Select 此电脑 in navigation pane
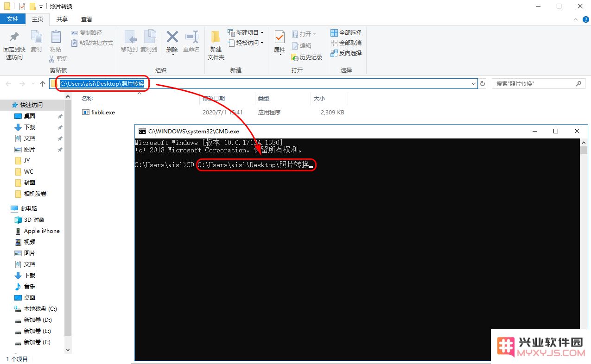The width and height of the screenshot is (591, 364). pos(29,209)
